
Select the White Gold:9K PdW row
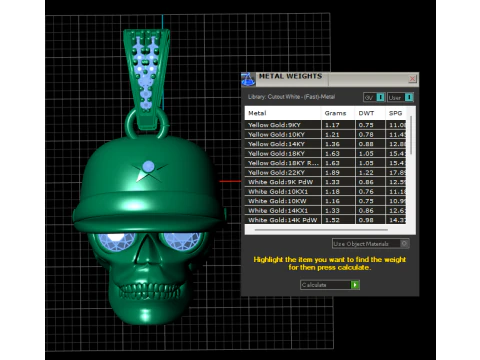pos(325,182)
